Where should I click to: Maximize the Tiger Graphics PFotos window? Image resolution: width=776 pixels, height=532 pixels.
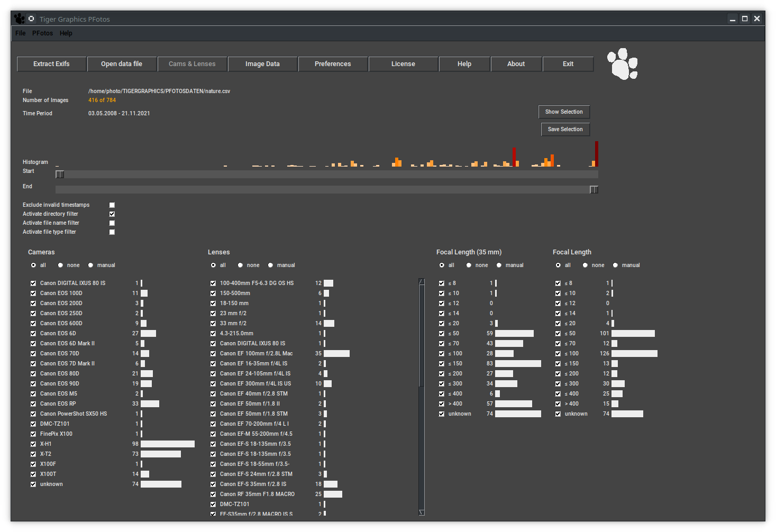[745, 19]
